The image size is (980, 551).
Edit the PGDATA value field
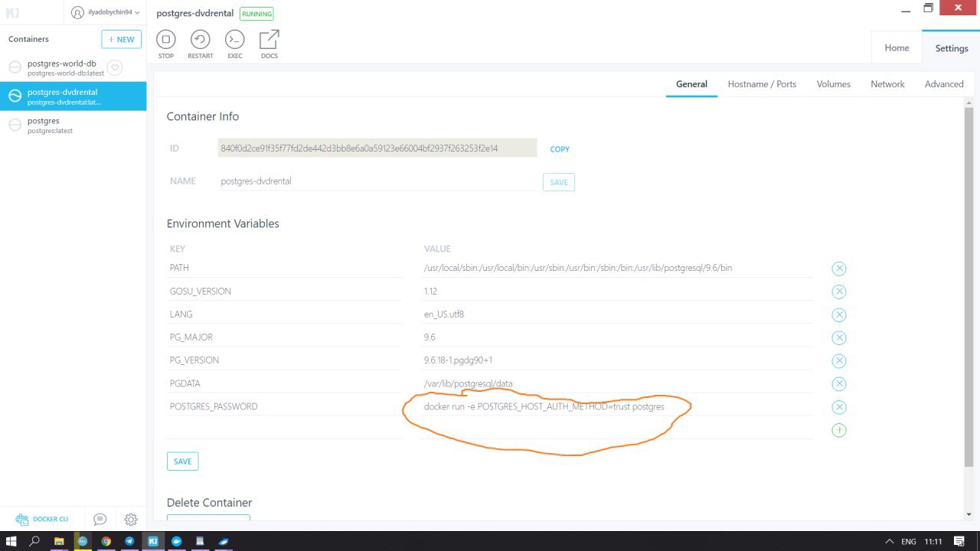618,383
